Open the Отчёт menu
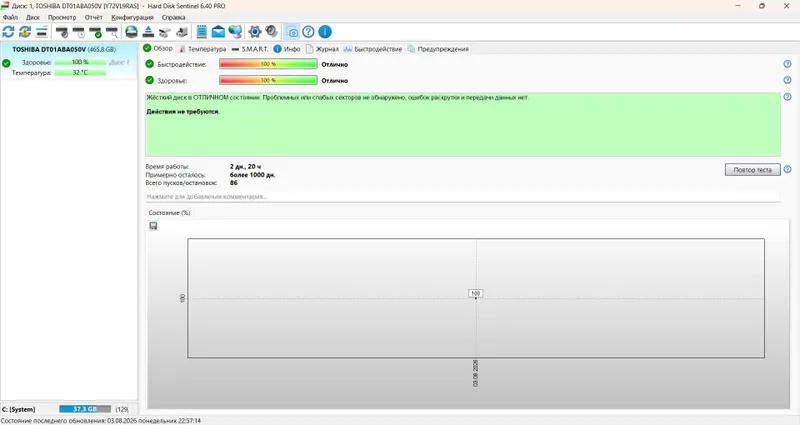 93,17
